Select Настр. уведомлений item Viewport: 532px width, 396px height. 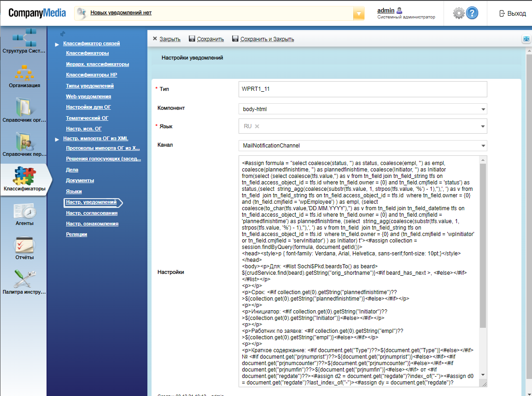click(91, 202)
